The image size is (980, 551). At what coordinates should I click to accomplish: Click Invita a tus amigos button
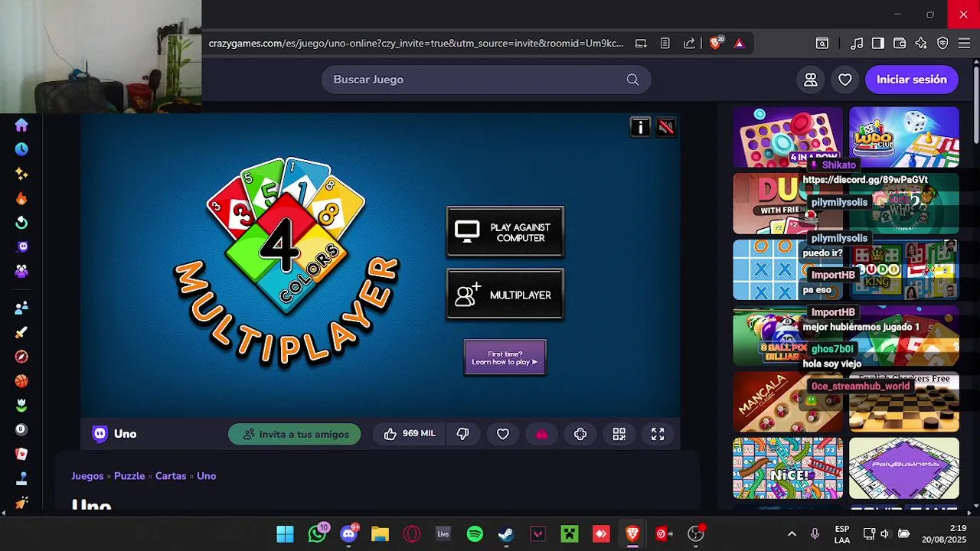pos(295,434)
